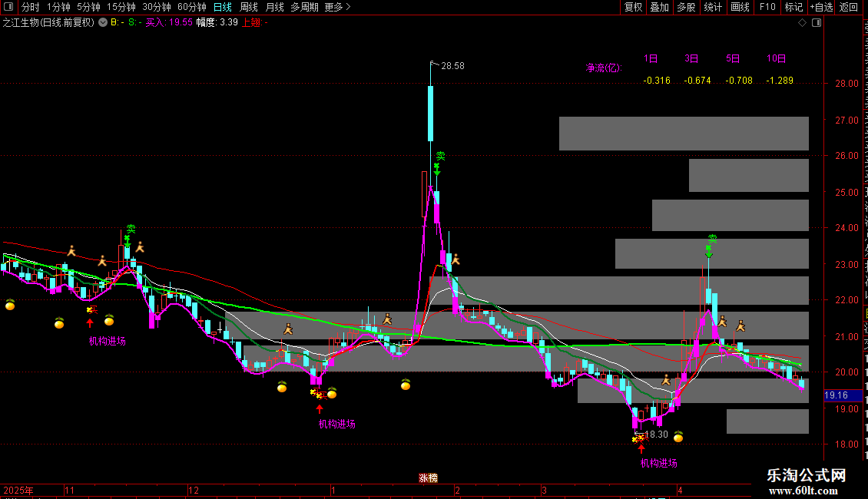Screen dimensions: 868x499
Task: Click 机构进场 label below 18.30 low
Action: [x=659, y=463]
